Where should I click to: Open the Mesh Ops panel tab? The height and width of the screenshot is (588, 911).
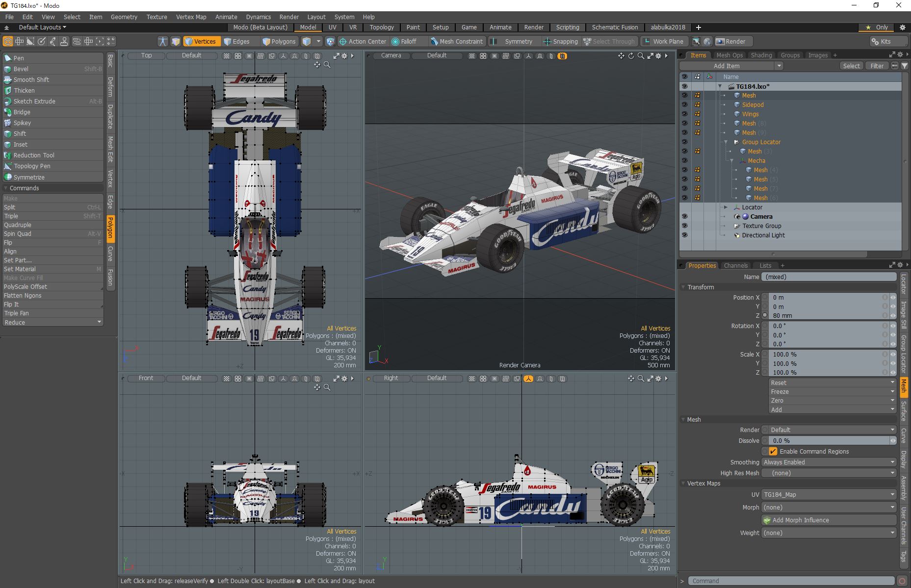click(729, 55)
